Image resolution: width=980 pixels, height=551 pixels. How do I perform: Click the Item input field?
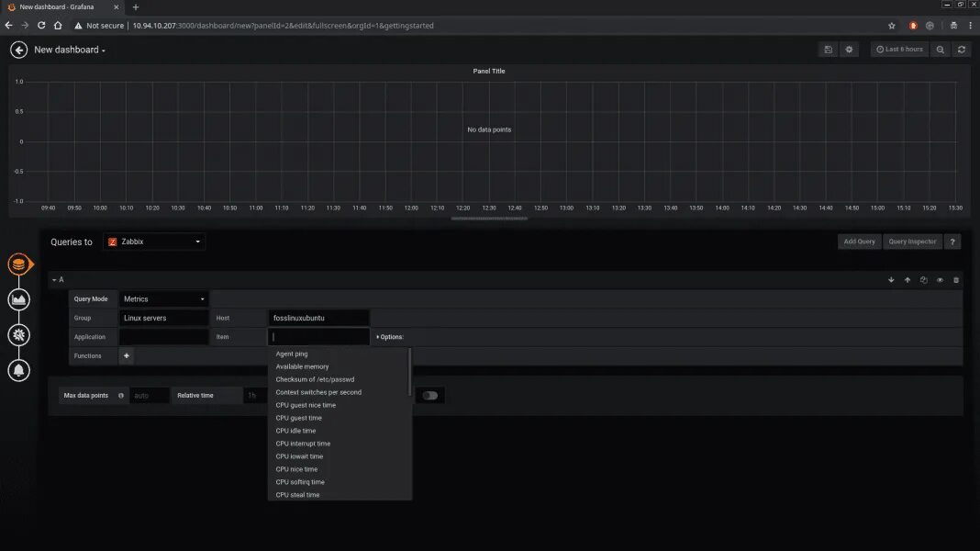point(318,337)
